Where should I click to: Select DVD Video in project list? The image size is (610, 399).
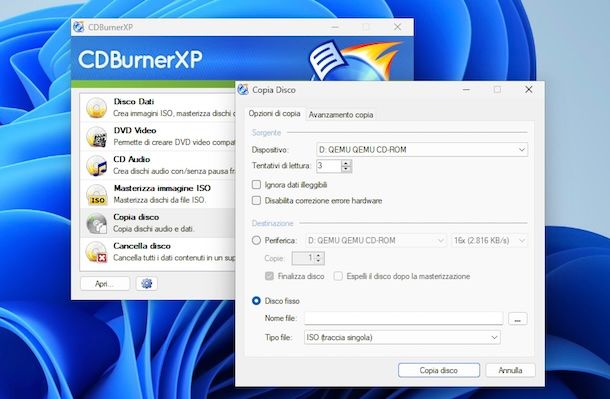(158, 136)
